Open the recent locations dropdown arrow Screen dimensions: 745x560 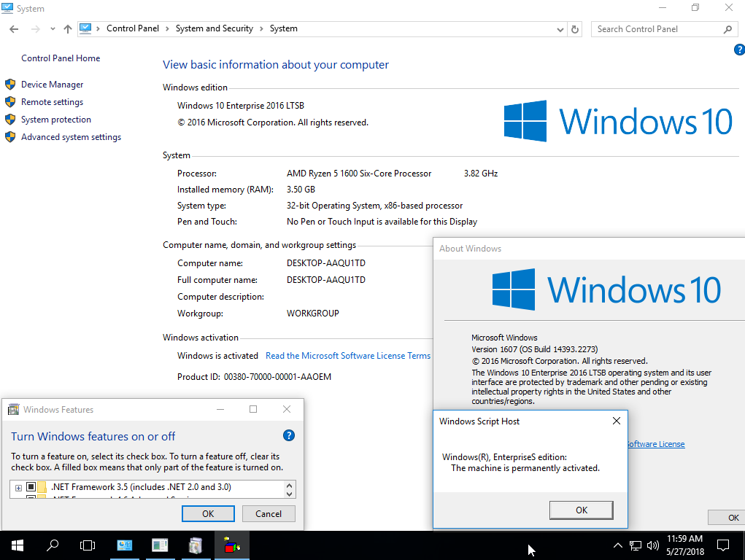(x=53, y=29)
